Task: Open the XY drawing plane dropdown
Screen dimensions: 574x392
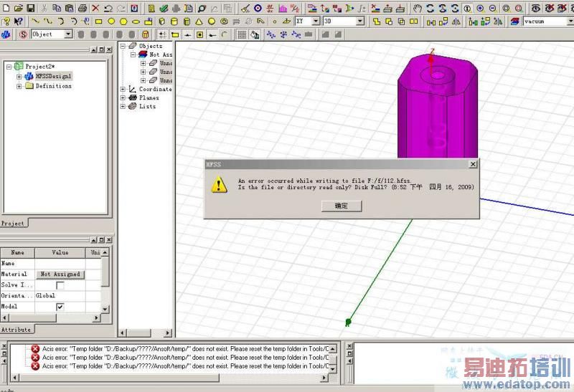Action: coord(316,21)
